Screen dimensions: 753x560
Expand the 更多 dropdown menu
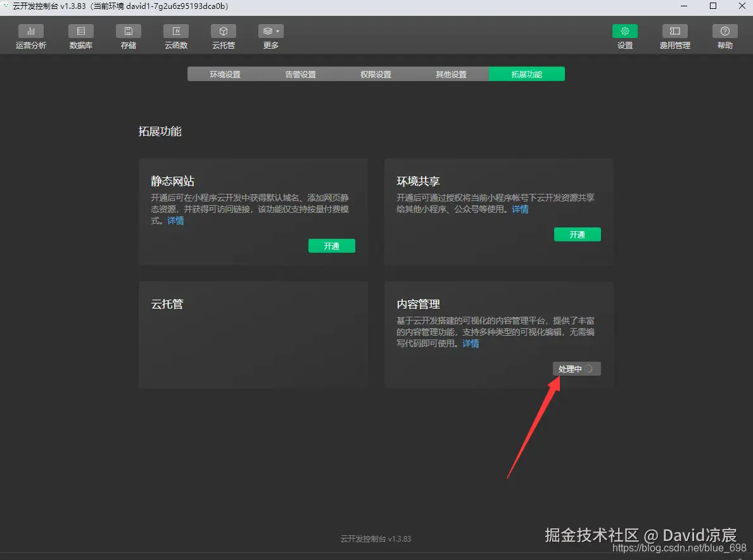pos(270,36)
